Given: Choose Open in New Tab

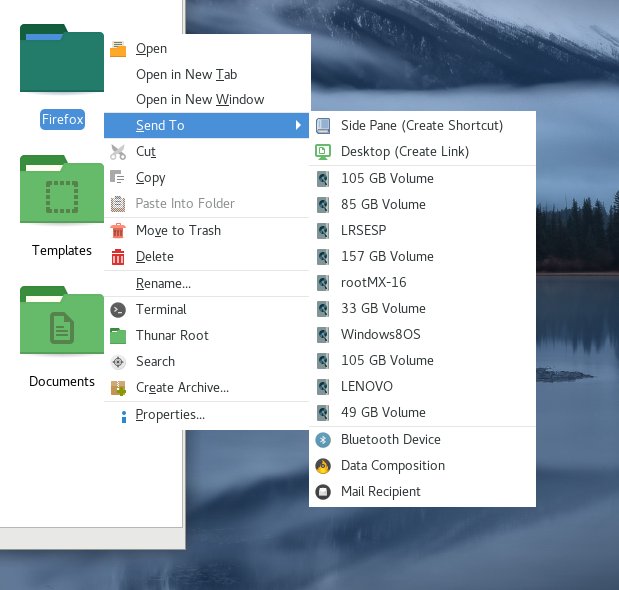Looking at the screenshot, I should click(186, 74).
